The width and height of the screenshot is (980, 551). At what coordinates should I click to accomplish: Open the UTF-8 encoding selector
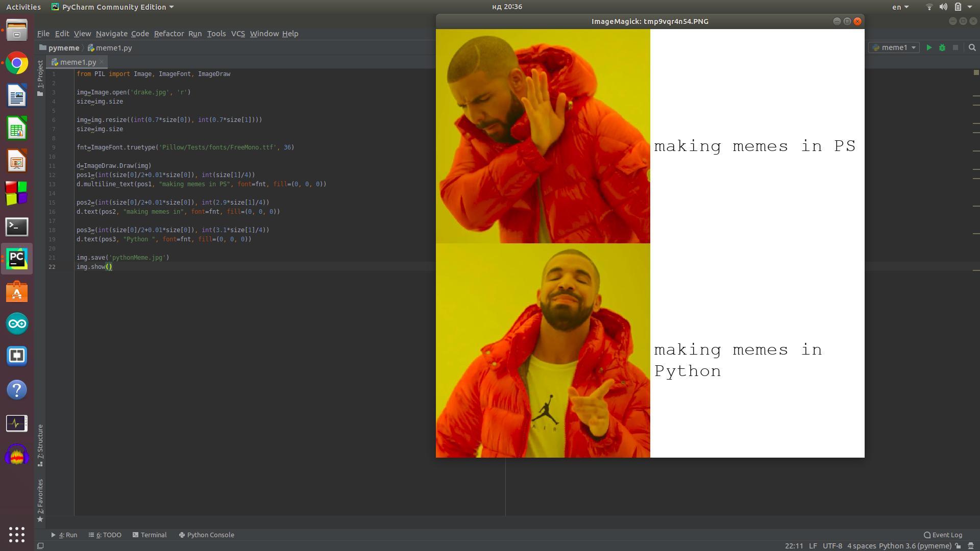[x=832, y=546]
